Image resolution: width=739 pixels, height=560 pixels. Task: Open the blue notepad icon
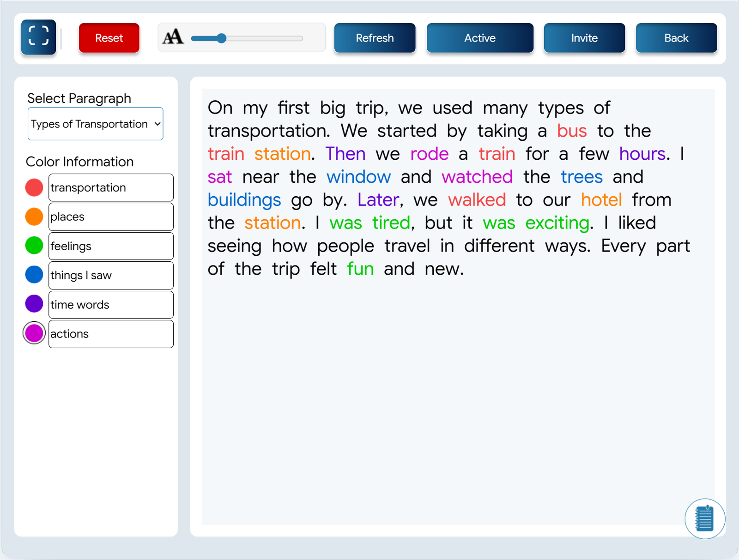pyautogui.click(x=705, y=518)
